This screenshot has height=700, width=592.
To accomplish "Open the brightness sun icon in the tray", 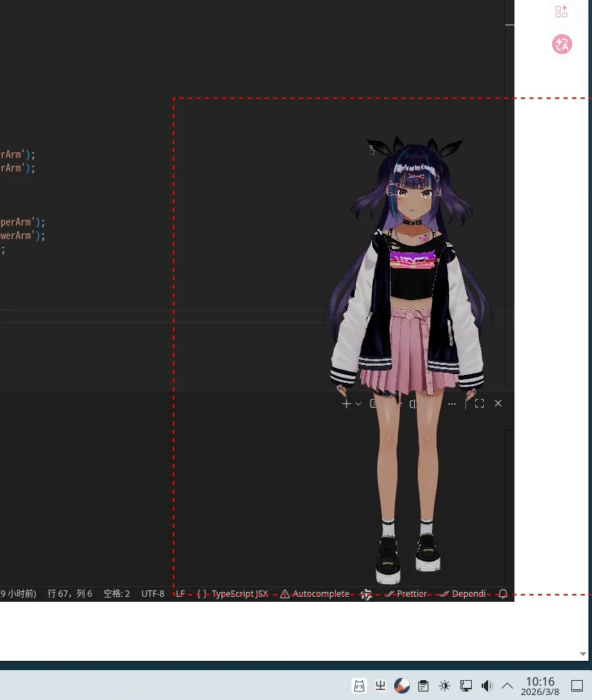I will [445, 686].
